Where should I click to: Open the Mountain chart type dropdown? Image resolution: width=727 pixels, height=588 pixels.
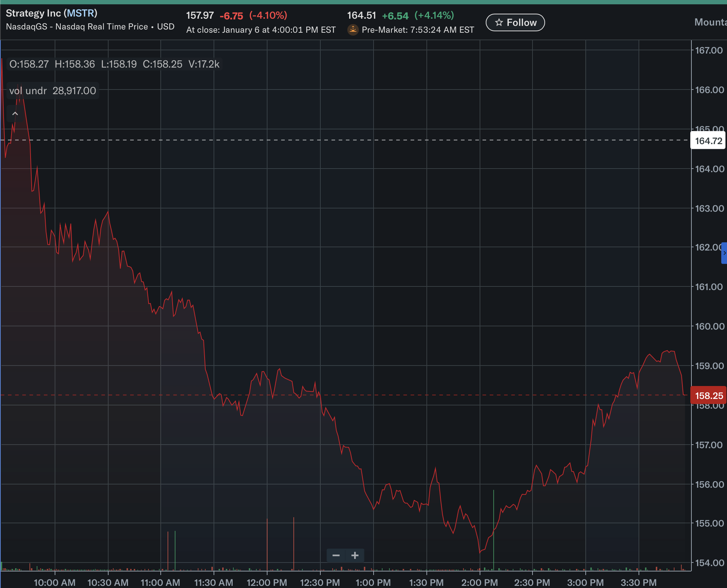tap(710, 22)
